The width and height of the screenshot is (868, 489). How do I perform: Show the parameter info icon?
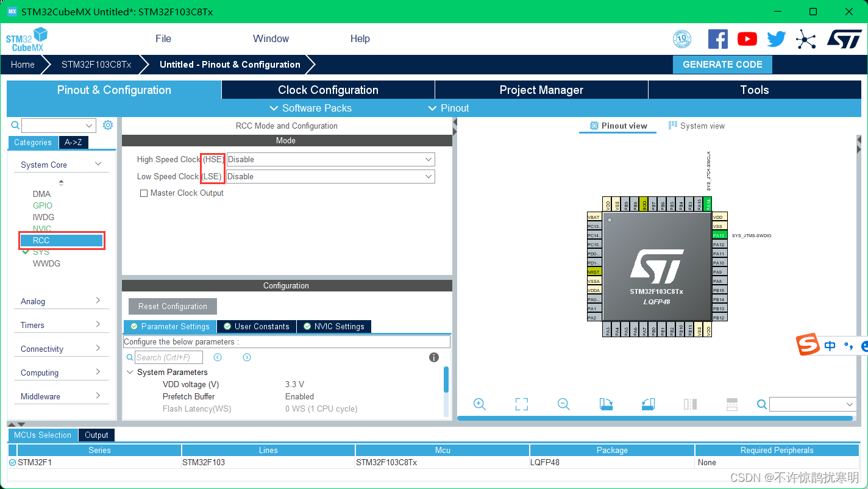pyautogui.click(x=434, y=357)
